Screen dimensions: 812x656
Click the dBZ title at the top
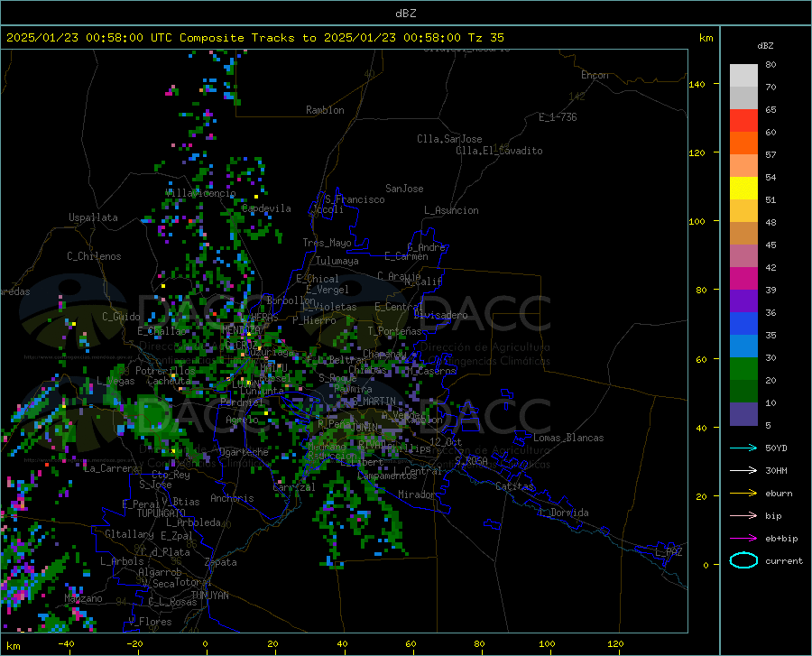405,14
